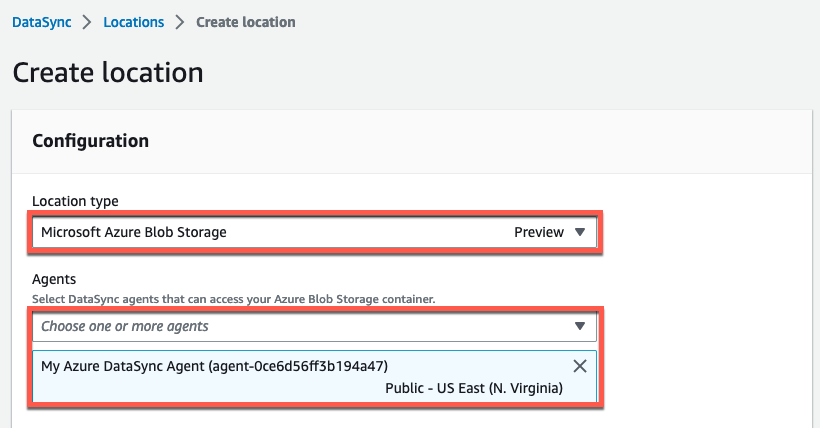Click the Create location page title
Screen dimensions: 820x428
point(108,72)
